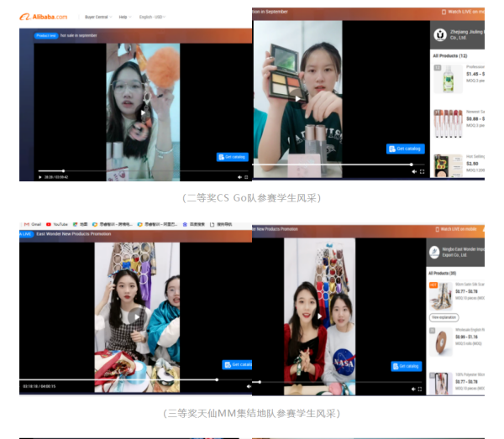Seek on the hot sale video progress bar
504x439 pixels.
pos(143,171)
